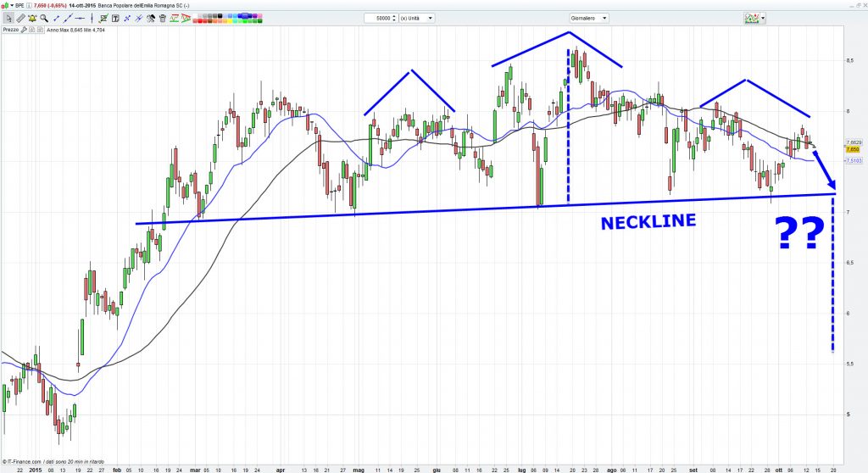This screenshot has width=868, height=473.
Task: Increase the 50000 quantity with stepper
Action: click(394, 15)
